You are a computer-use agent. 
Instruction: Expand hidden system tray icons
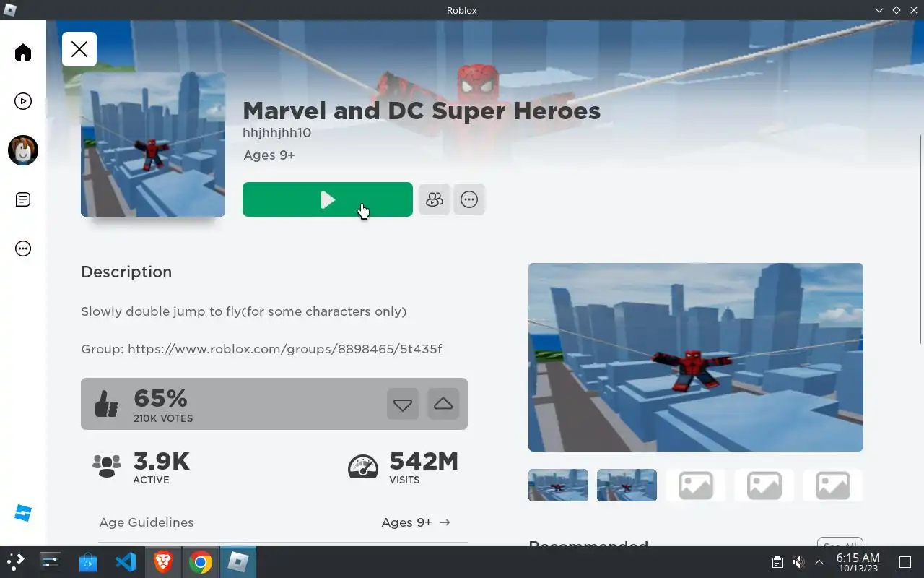(x=819, y=561)
